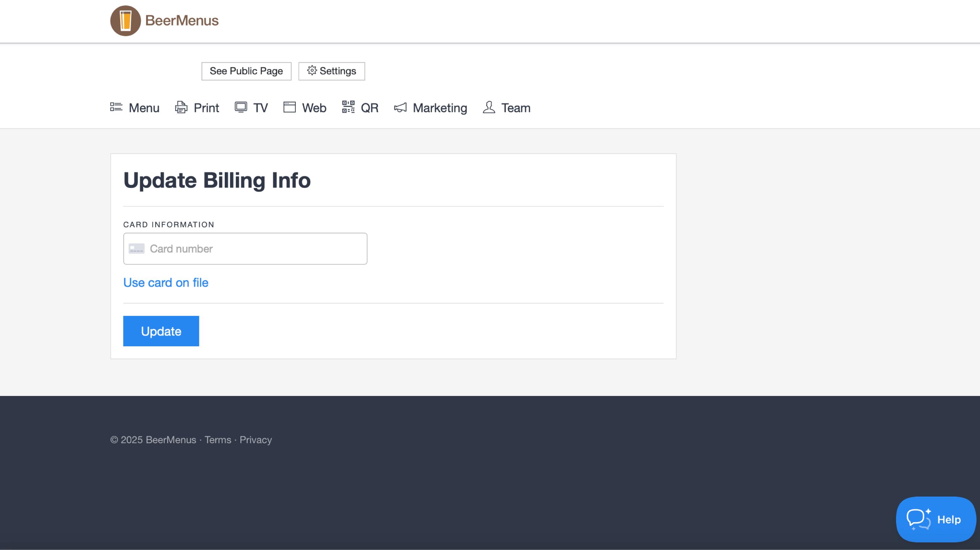
Task: Open the Privacy link in footer
Action: click(256, 440)
